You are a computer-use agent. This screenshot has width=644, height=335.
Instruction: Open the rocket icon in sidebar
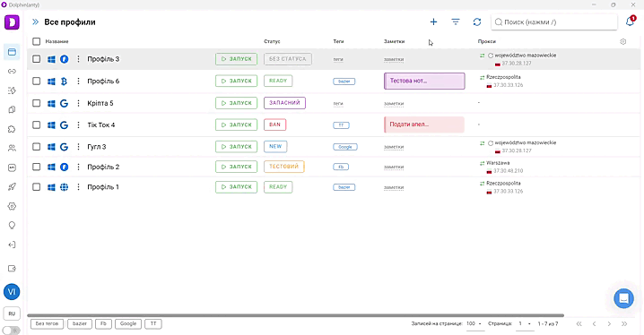click(x=12, y=187)
